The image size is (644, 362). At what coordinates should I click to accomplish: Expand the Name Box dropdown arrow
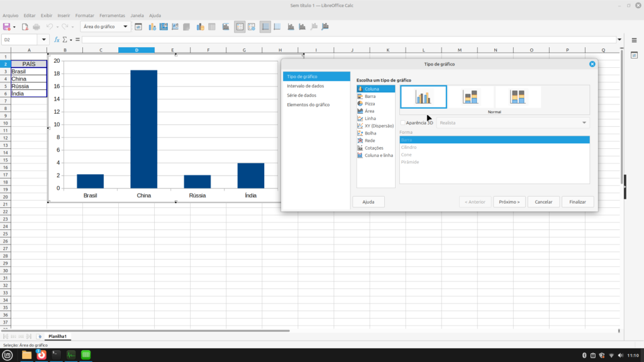(x=44, y=40)
